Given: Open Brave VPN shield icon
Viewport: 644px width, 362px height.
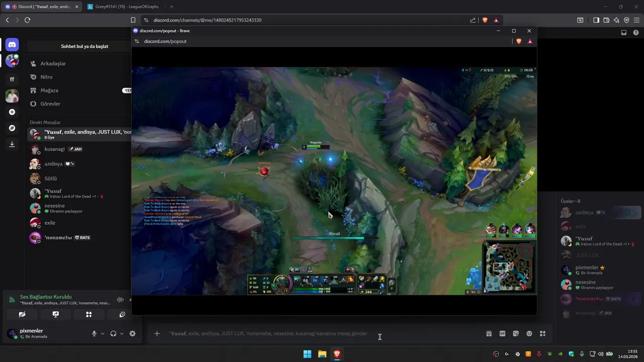Looking at the screenshot, I should point(626,20).
